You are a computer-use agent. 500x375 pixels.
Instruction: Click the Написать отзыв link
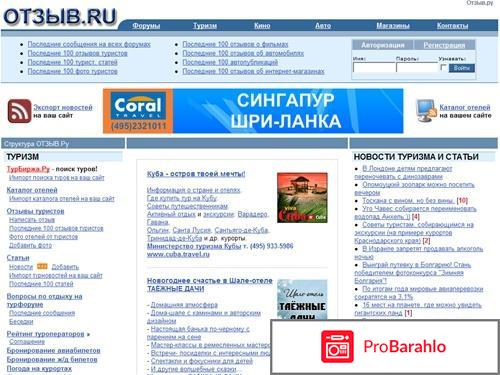pos(32,220)
